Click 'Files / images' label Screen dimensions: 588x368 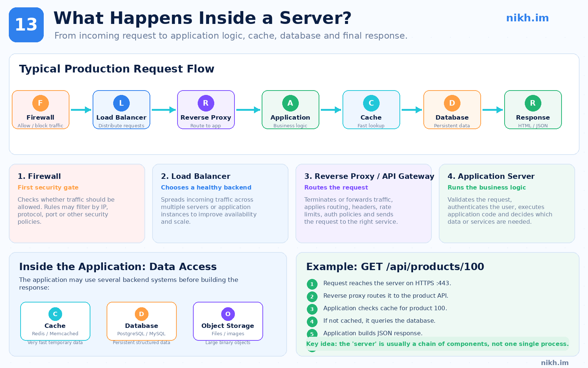(x=228, y=333)
